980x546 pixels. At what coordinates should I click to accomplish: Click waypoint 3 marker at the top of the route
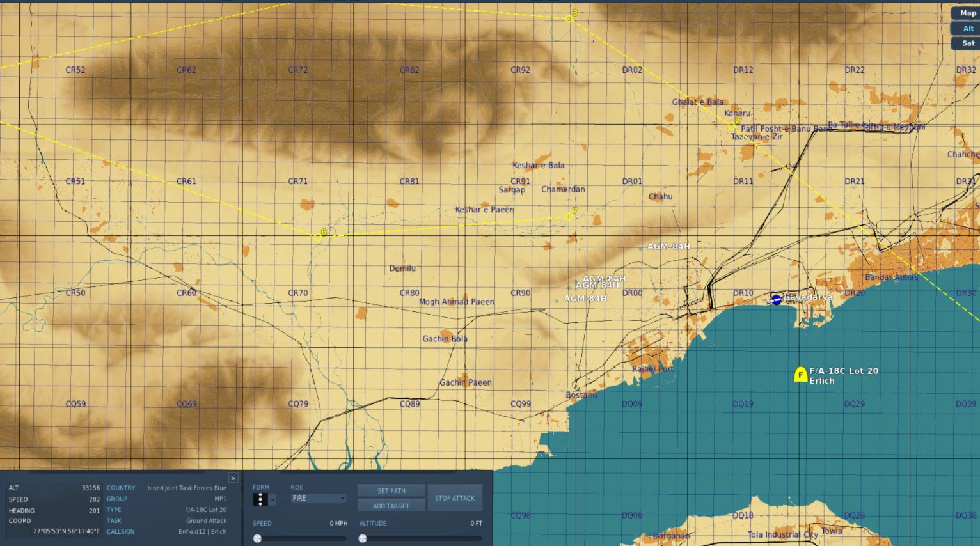tap(569, 19)
